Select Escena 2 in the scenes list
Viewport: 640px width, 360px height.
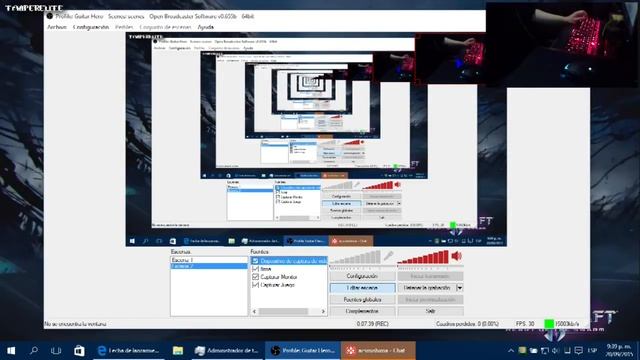tap(209, 266)
